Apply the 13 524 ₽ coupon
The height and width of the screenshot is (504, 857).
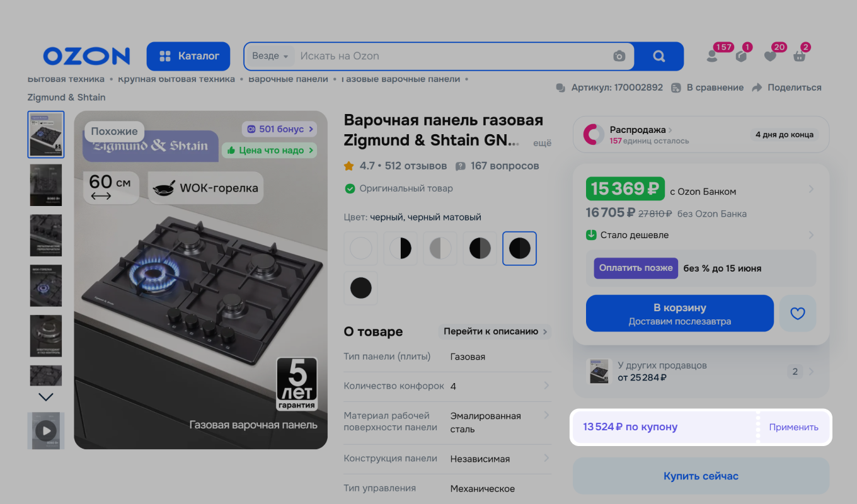point(793,427)
